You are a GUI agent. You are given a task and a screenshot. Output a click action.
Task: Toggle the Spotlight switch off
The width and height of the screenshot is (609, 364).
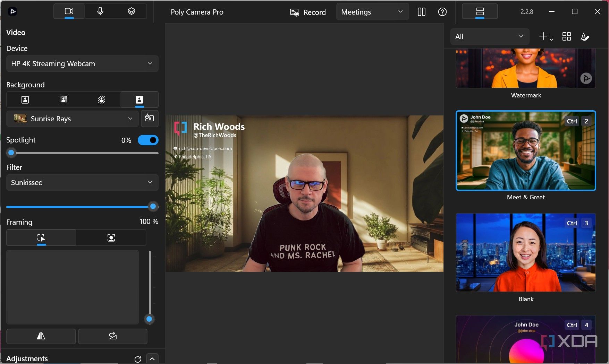pyautogui.click(x=148, y=140)
